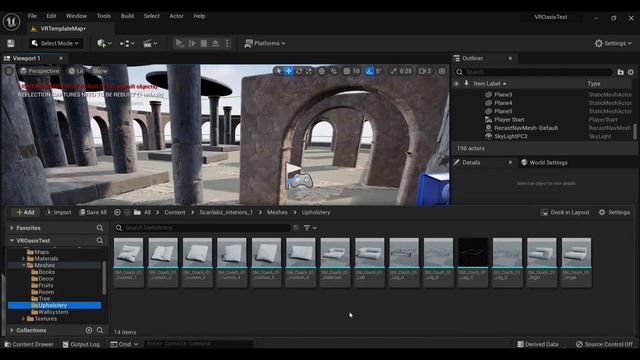The image size is (640, 360).
Task: Open the play options three-dot menu
Action: [227, 43]
